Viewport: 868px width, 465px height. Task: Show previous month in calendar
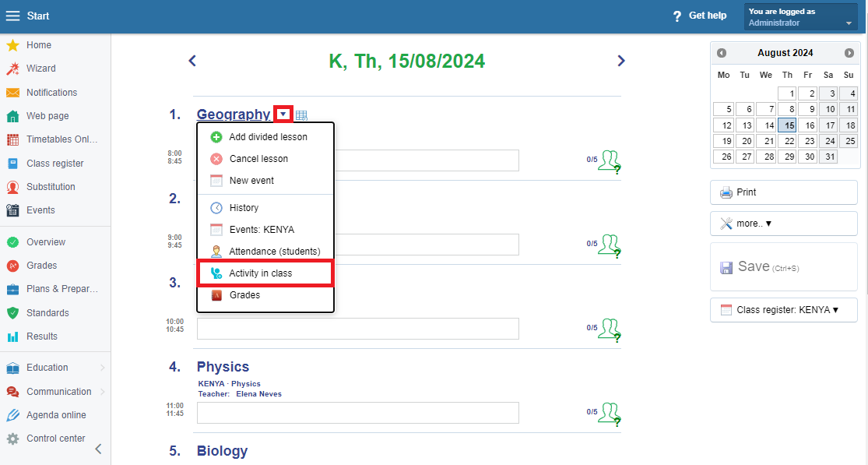(722, 53)
